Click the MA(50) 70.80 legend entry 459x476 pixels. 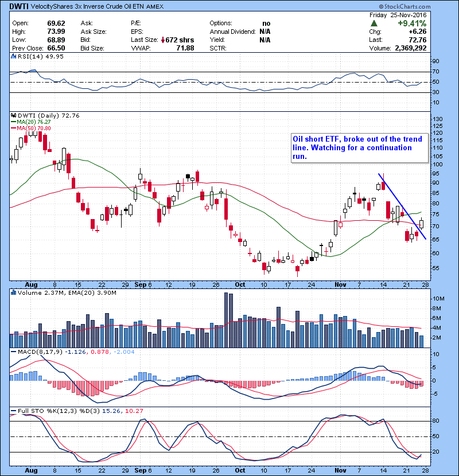click(30, 128)
